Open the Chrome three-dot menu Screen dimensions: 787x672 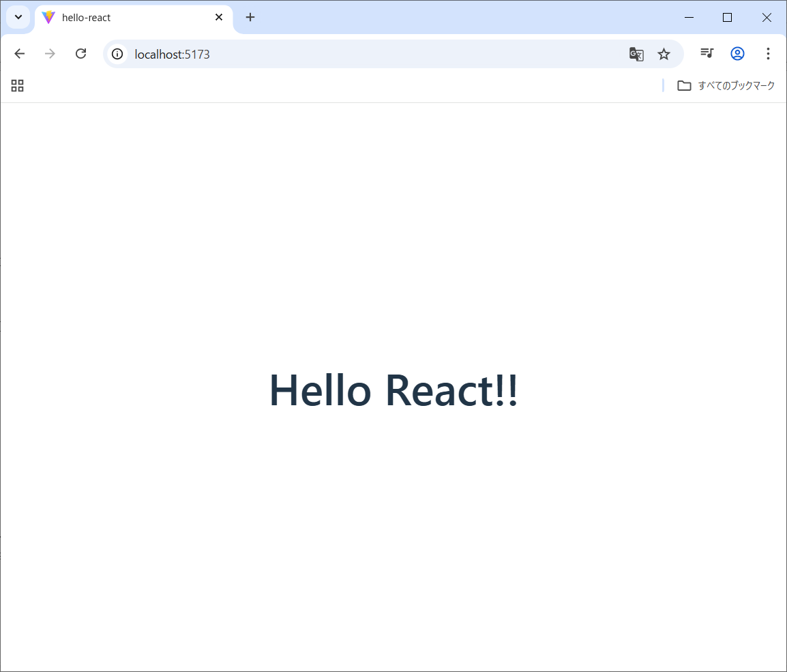click(x=768, y=53)
